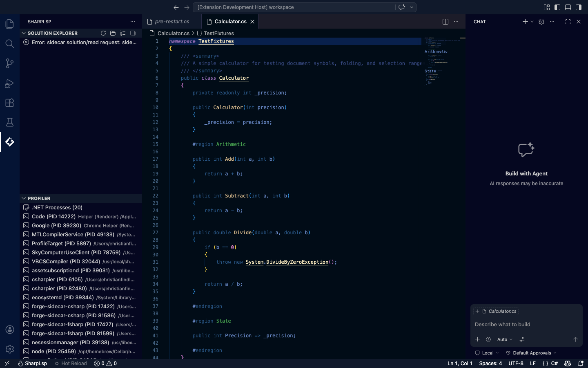Open chat settings gear
588x368 pixels.
pos(541,22)
